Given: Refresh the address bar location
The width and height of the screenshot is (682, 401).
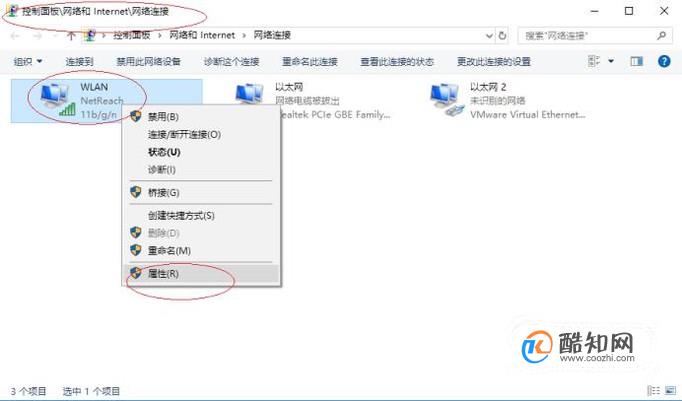Looking at the screenshot, I should click(x=502, y=35).
